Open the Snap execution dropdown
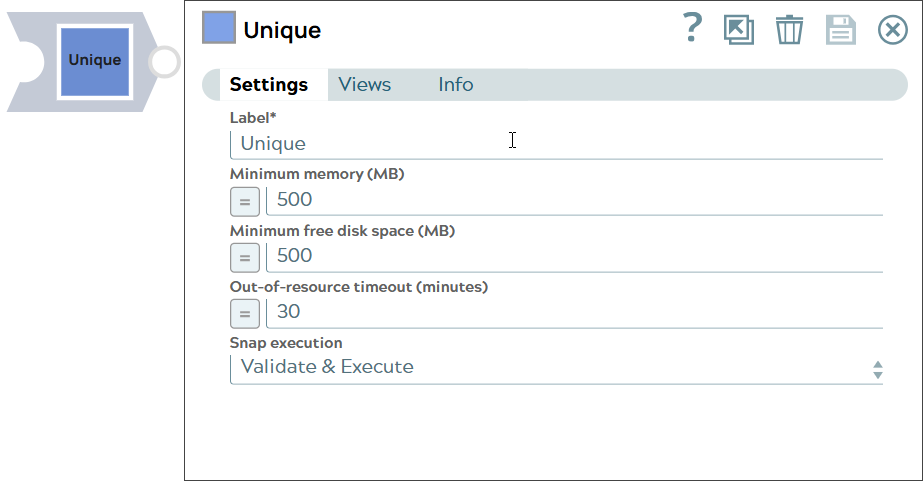This screenshot has height=491, width=923. [x=556, y=367]
